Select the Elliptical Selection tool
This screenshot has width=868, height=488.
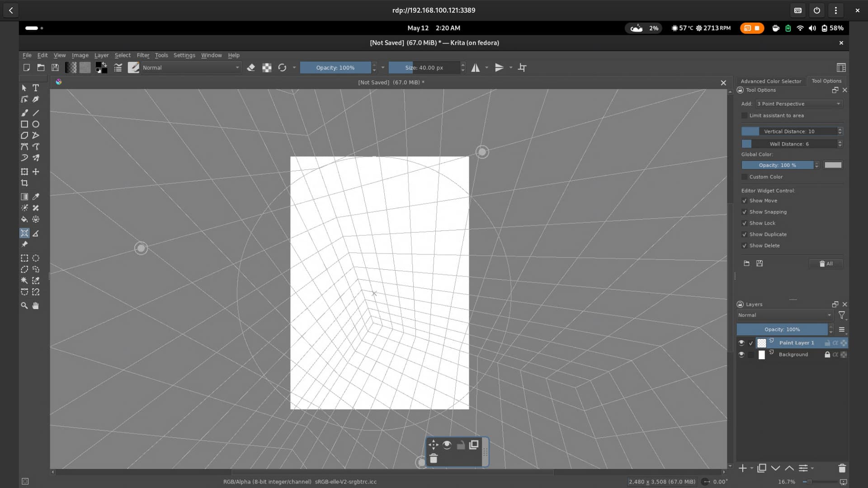(x=36, y=258)
